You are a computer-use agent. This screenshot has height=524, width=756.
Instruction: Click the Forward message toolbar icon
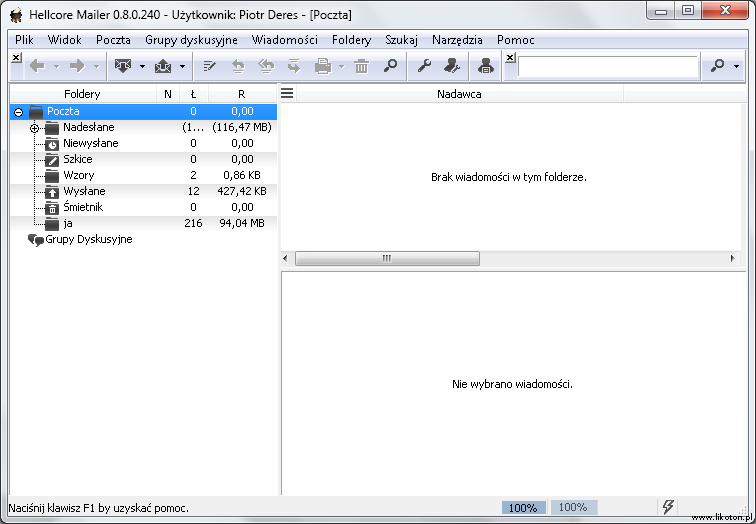[x=294, y=66]
